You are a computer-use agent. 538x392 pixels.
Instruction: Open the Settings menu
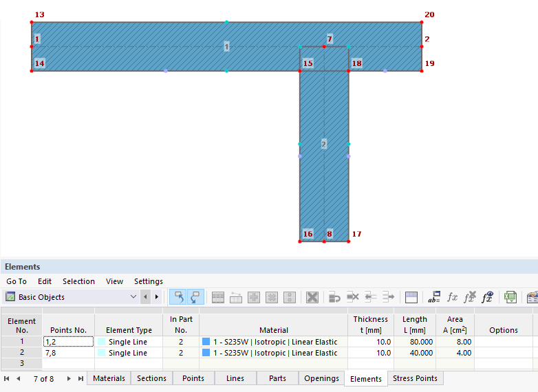(x=149, y=281)
